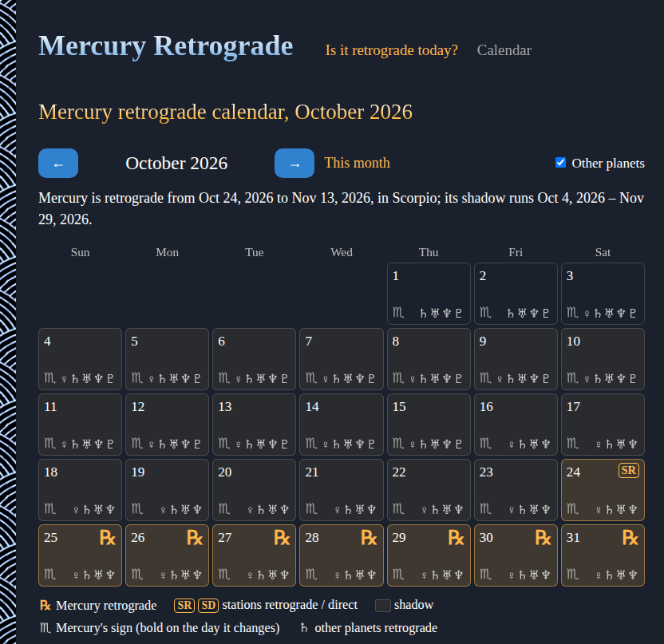Screen dimensions: 664x644
Task: Select the October 21 day cell
Action: coord(342,490)
